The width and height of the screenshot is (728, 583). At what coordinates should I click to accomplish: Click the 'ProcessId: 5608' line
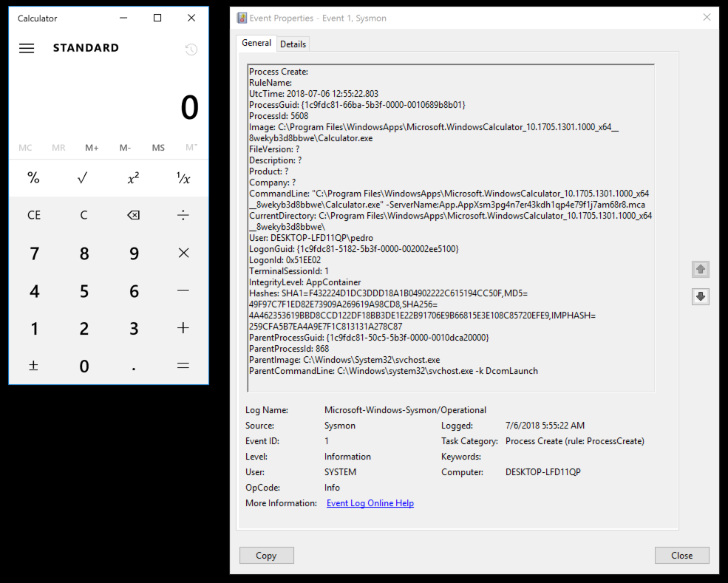point(279,116)
